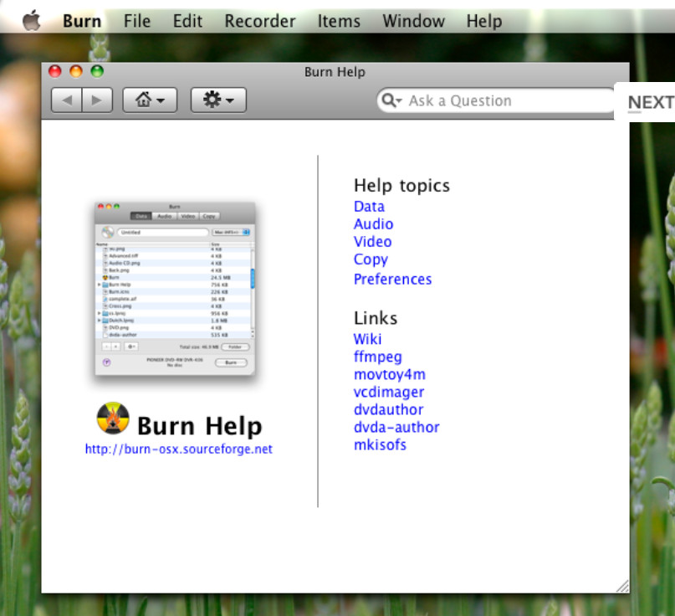Screen dimensions: 675x616
Task: Open the ffmpeg link
Action: click(x=377, y=356)
